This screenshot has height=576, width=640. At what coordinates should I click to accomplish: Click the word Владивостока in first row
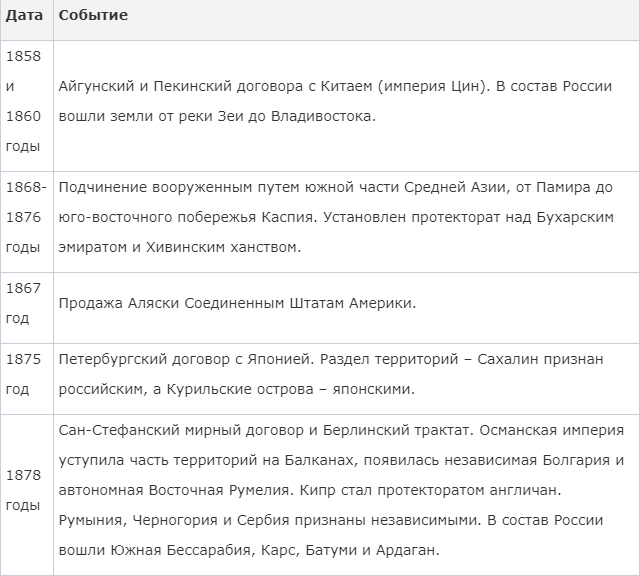click(321, 116)
